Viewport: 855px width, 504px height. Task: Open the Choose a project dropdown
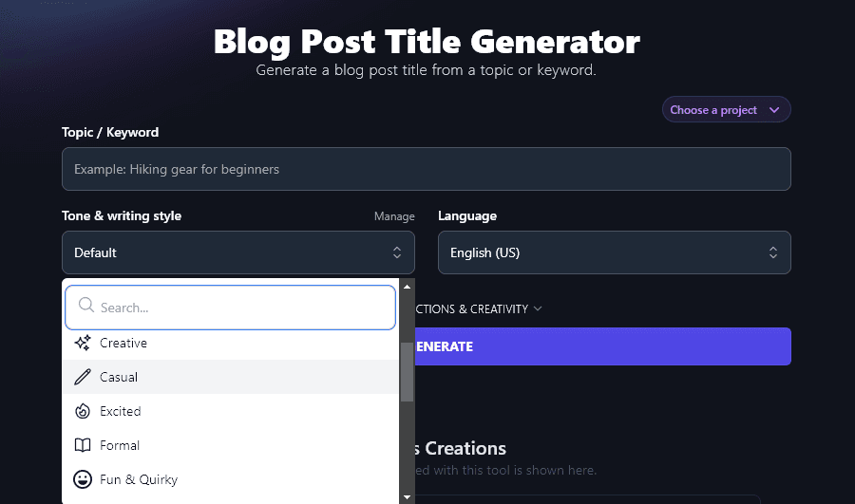tap(726, 110)
